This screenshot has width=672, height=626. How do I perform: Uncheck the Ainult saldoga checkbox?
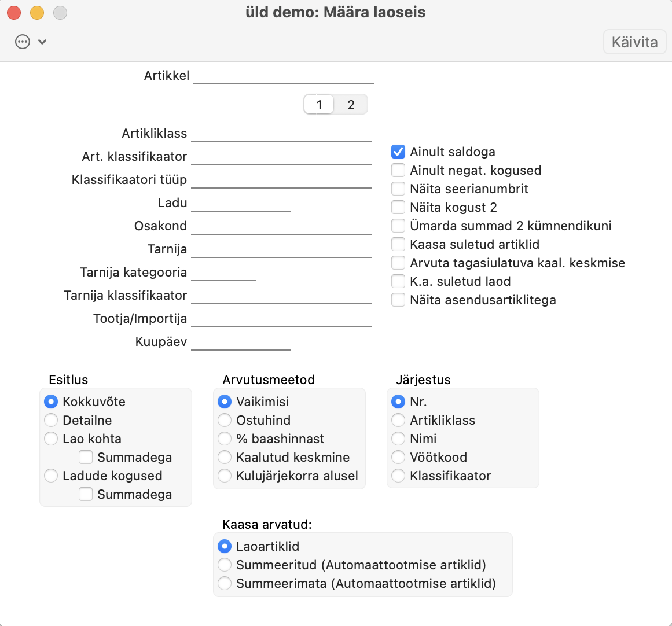click(x=398, y=152)
